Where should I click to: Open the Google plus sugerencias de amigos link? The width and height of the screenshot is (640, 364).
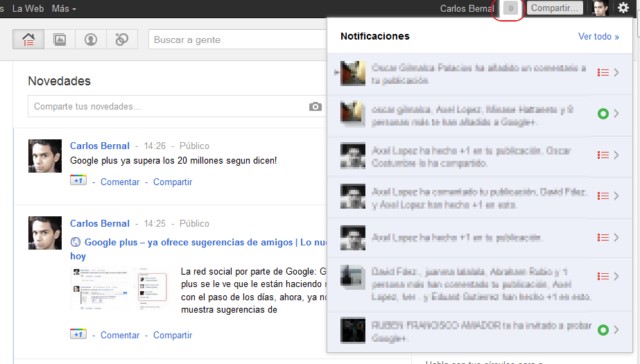[x=205, y=242]
